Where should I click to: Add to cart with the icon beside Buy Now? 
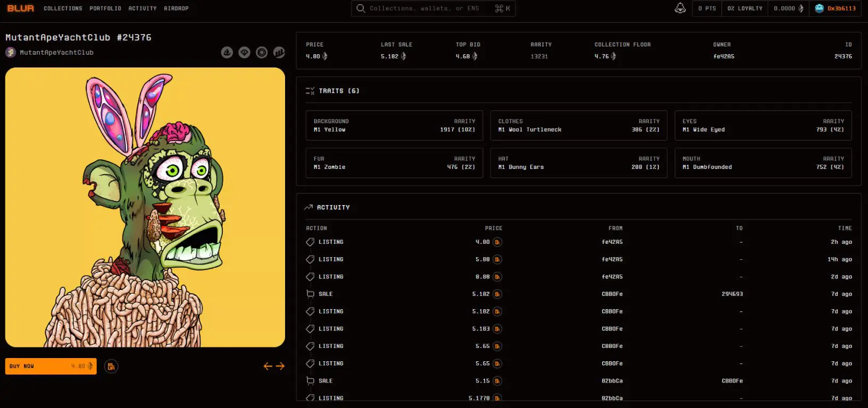click(111, 366)
